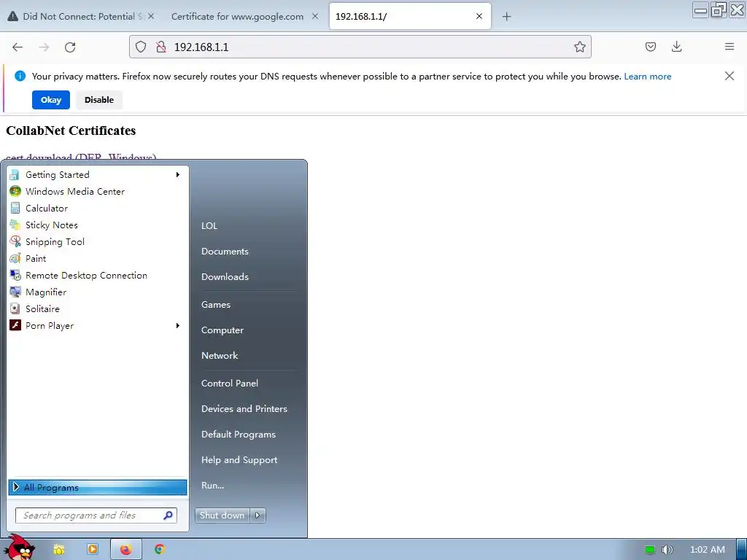Image resolution: width=747 pixels, height=560 pixels.
Task: Open the Firefox hamburger application menu
Action: pyautogui.click(x=729, y=47)
